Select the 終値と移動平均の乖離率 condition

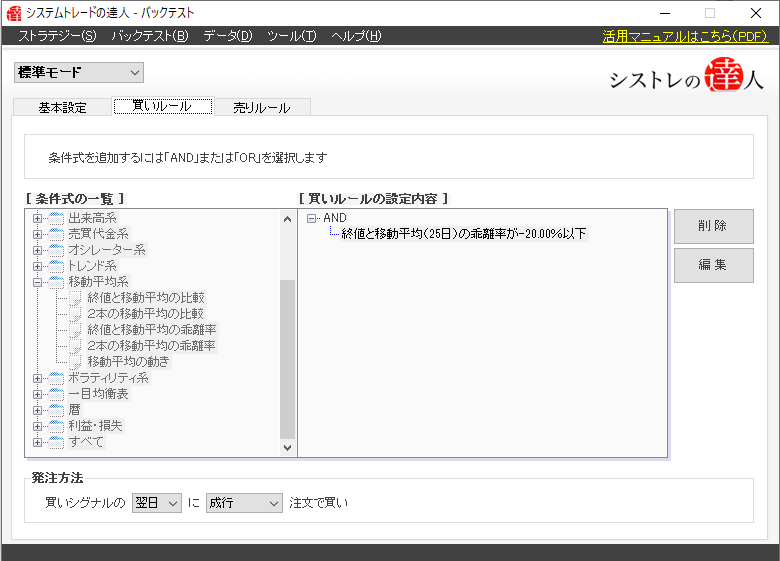coord(152,330)
